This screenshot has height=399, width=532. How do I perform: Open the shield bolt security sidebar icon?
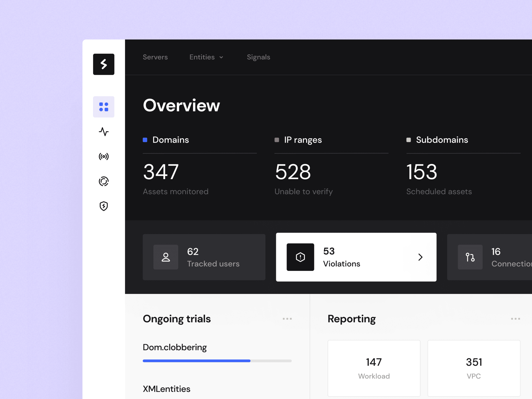click(x=104, y=206)
